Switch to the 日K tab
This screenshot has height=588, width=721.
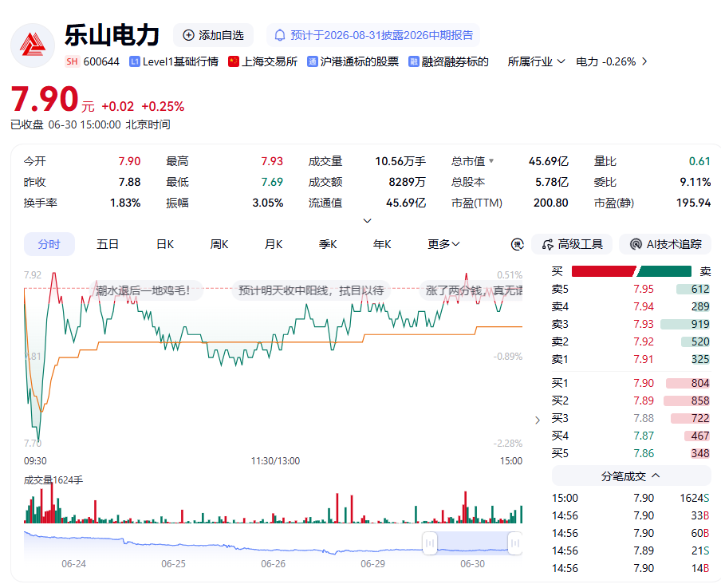pyautogui.click(x=165, y=244)
